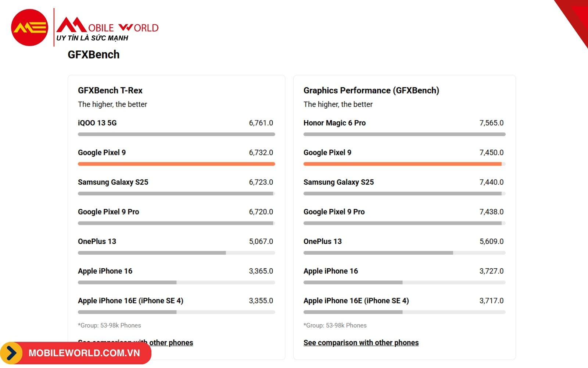
Task: Select Apple iPhone 16E in the Graphics Performance list
Action: (356, 301)
